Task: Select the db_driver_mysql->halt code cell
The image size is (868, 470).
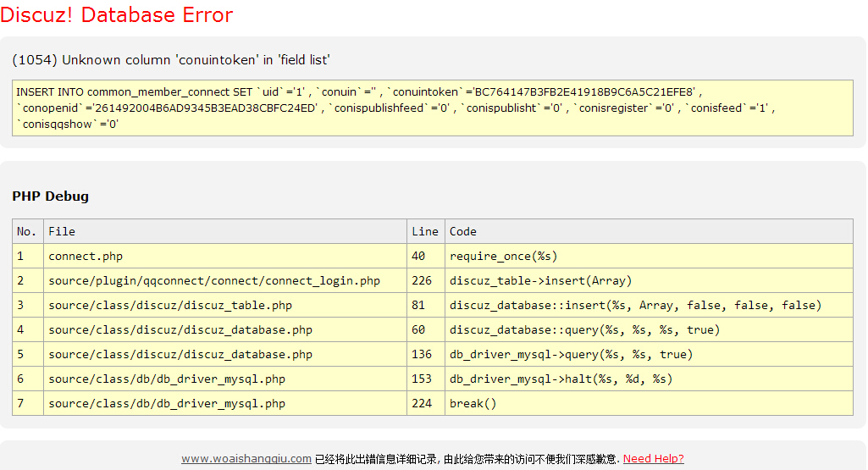Action: (649, 379)
